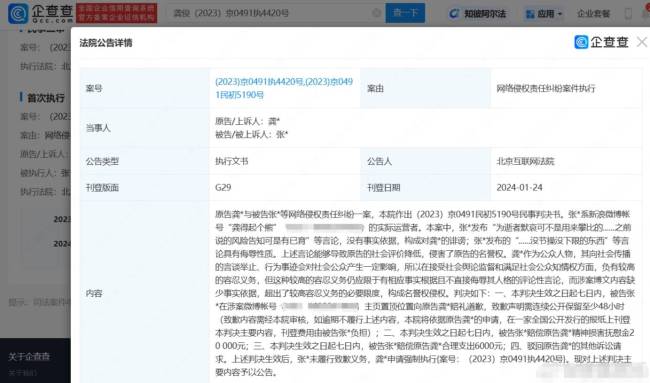650x383 pixels.
Task: Select the 北京互联网法院 announcer value
Action: coord(525,161)
